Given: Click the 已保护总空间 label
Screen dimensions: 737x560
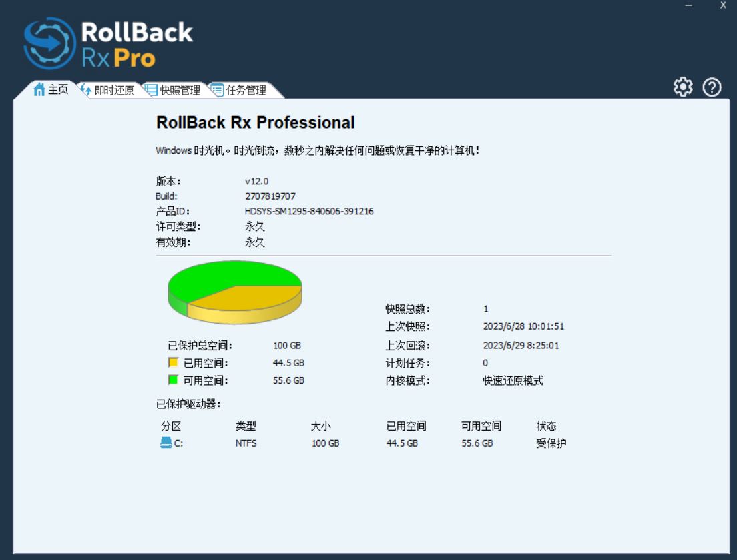Looking at the screenshot, I should (200, 345).
